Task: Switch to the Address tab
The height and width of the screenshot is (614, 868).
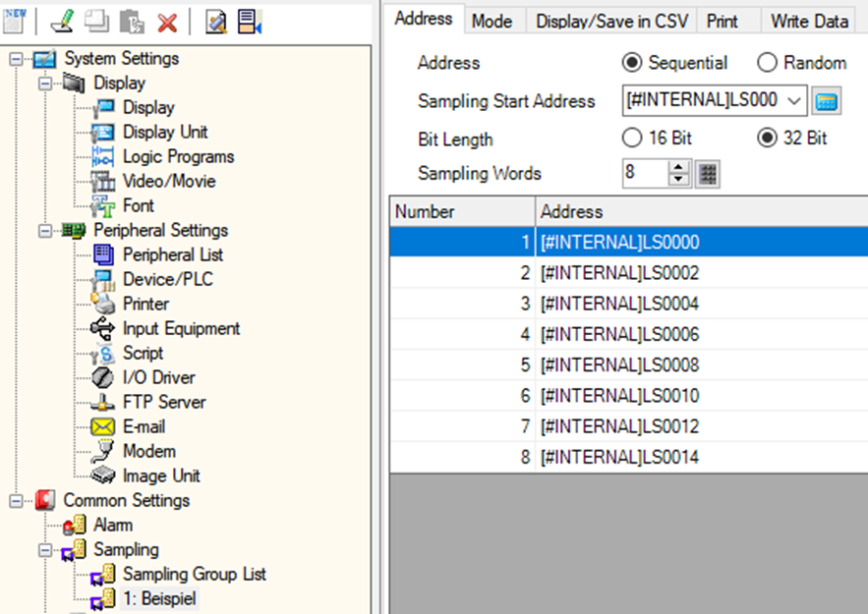Action: coord(424,19)
